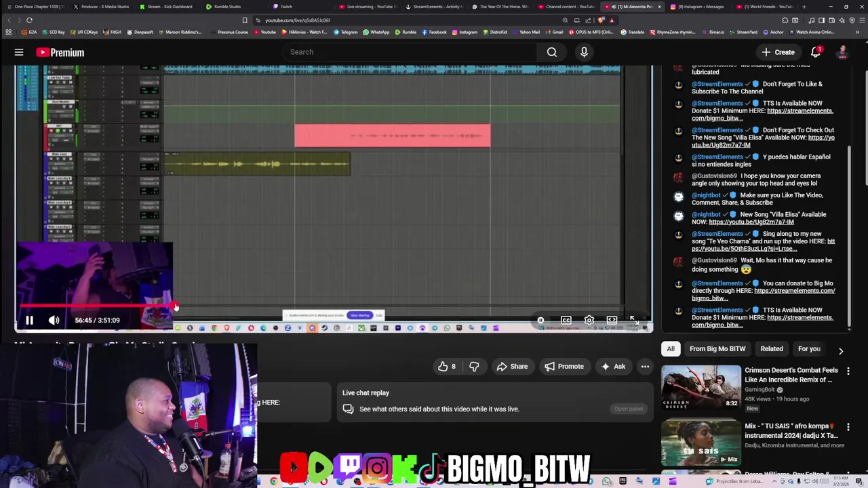868x488 pixels.
Task: Open options menu for Crimson Desert video
Action: point(848,371)
